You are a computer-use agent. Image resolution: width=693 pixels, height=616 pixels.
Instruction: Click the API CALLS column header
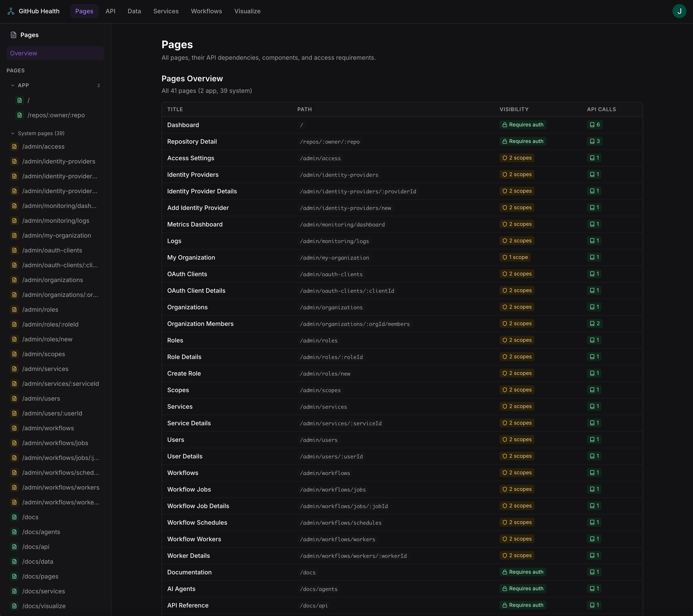(601, 109)
